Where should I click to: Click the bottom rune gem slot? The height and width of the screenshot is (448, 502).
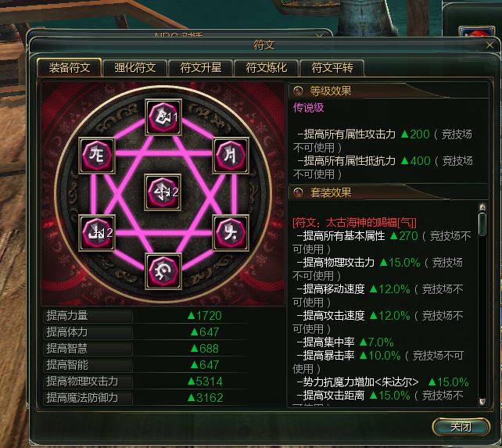click(x=163, y=271)
